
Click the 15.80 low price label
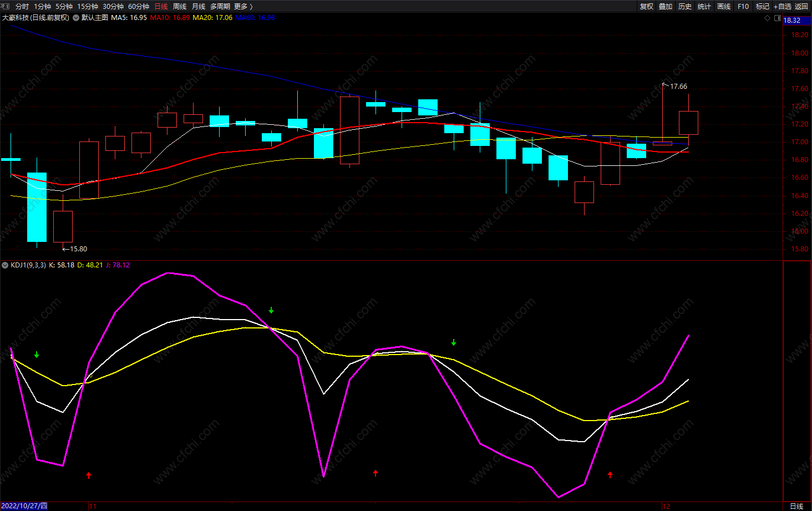click(78, 249)
